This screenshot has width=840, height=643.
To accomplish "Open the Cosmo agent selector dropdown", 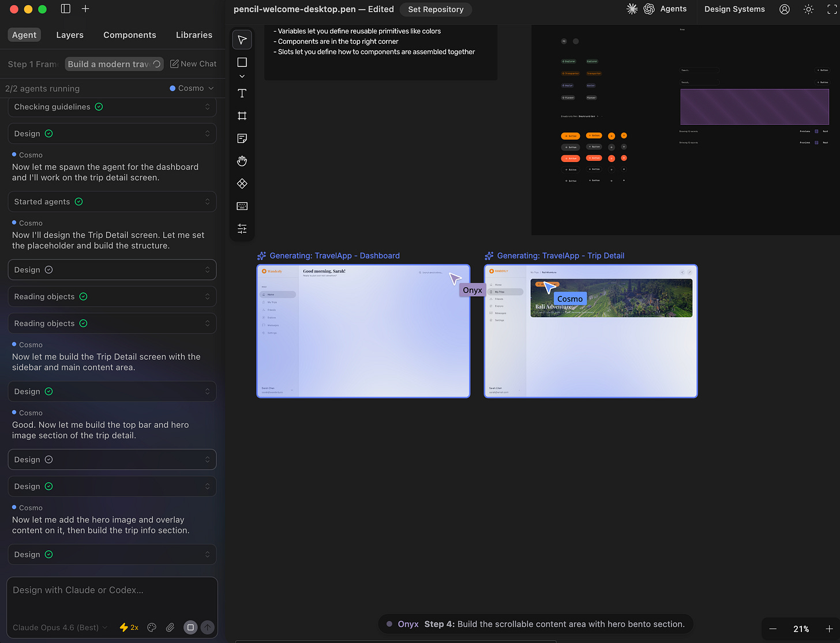I will tap(192, 88).
